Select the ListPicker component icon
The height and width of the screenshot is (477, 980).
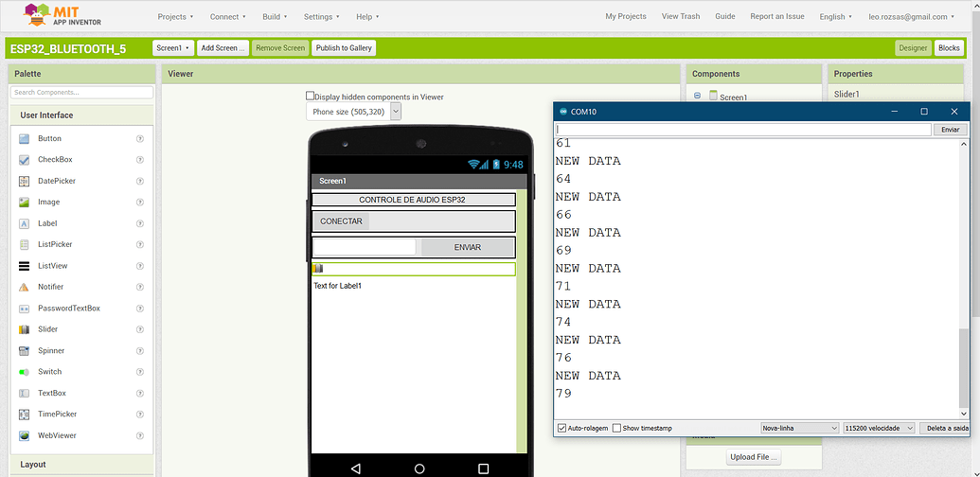[x=25, y=245]
